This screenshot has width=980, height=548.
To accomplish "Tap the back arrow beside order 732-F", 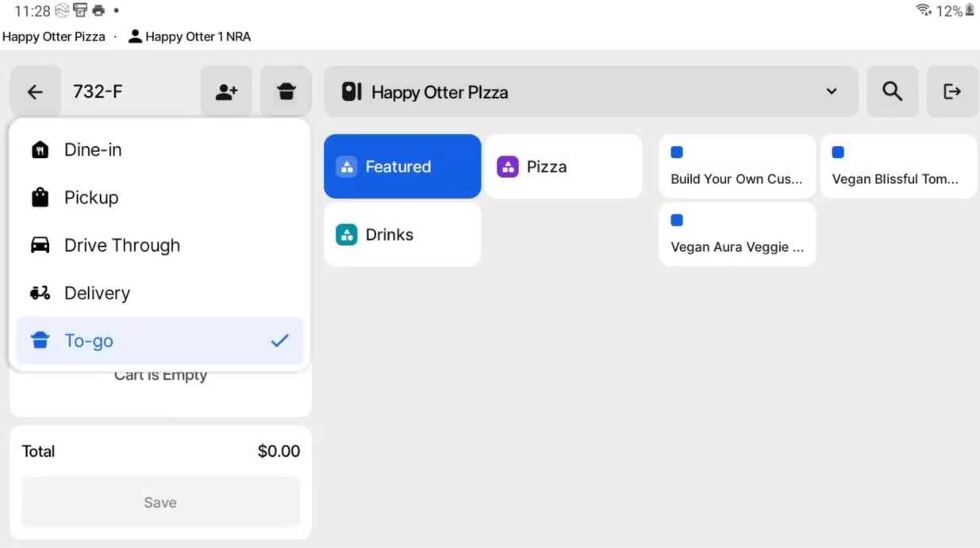I will tap(35, 92).
